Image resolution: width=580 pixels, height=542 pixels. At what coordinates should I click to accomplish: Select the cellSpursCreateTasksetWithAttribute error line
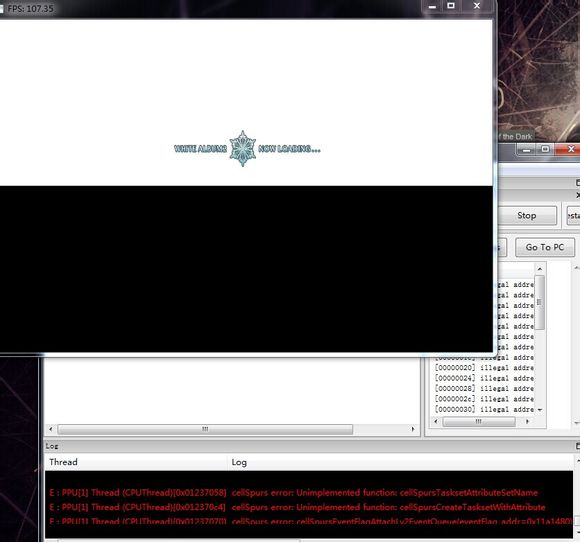click(x=309, y=507)
